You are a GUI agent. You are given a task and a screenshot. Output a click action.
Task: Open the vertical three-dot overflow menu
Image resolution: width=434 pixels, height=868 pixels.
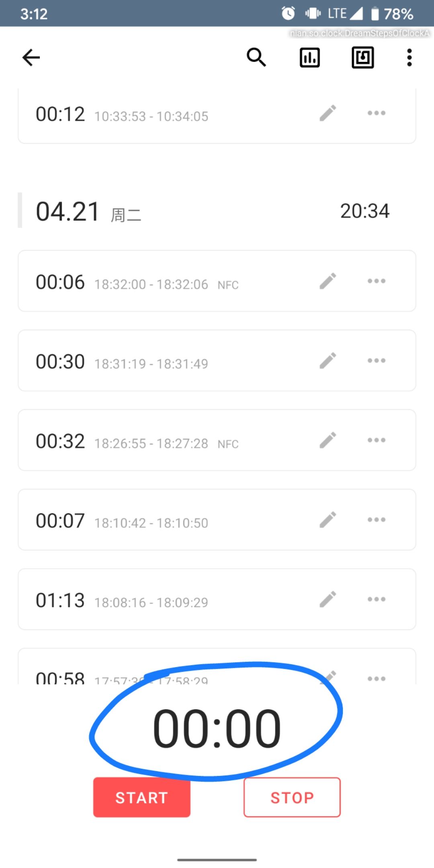click(x=409, y=57)
